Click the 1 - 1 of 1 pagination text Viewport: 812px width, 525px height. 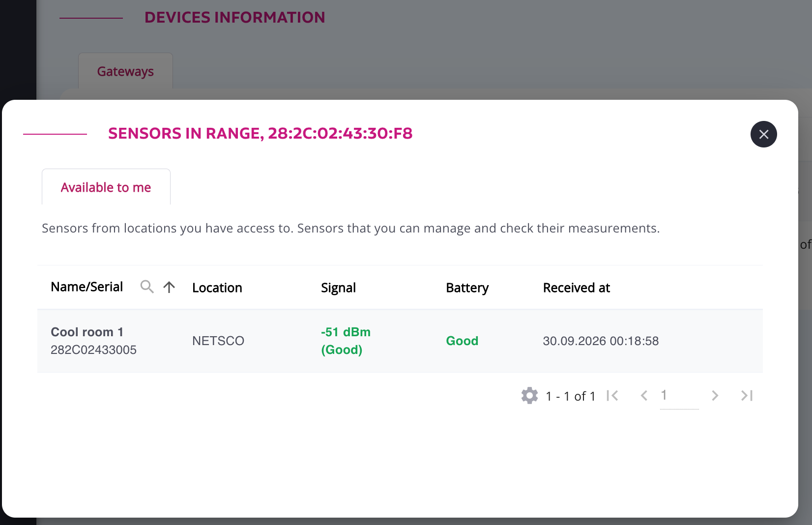(x=571, y=396)
